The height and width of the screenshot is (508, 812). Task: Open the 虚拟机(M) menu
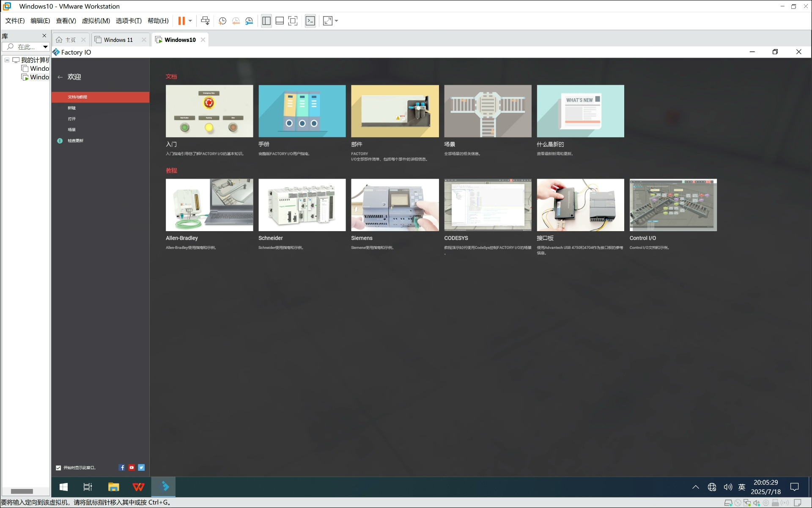(x=96, y=21)
